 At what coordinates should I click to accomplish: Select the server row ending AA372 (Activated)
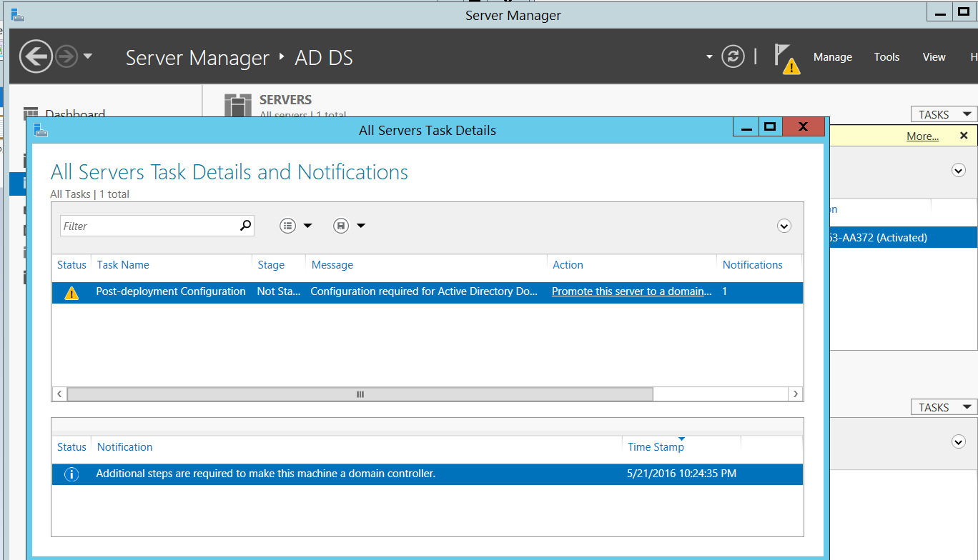[x=904, y=238]
